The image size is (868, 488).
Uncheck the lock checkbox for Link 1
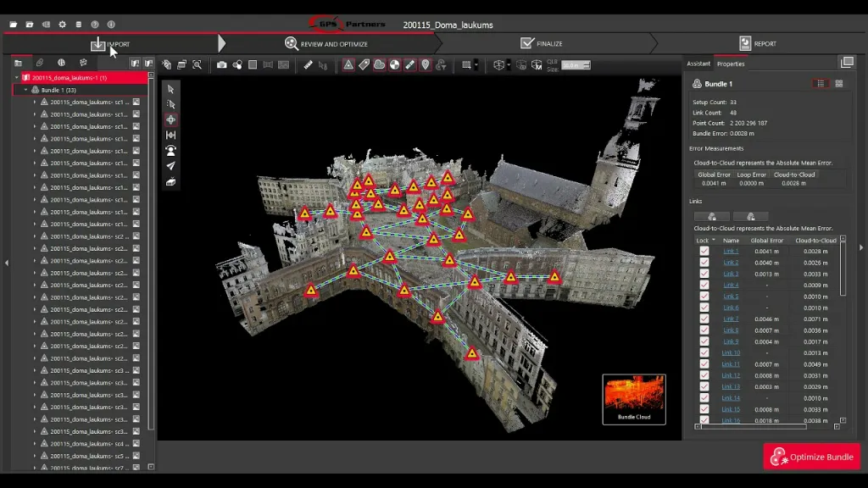(704, 252)
